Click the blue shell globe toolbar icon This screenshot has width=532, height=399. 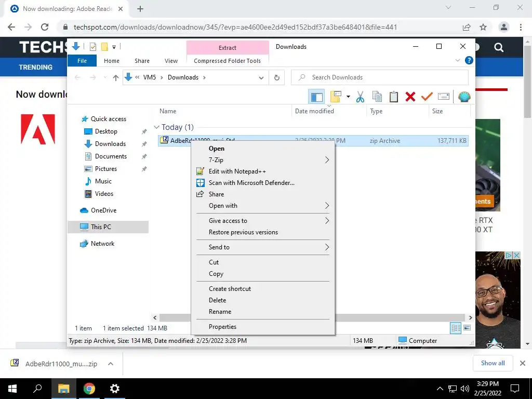464,97
